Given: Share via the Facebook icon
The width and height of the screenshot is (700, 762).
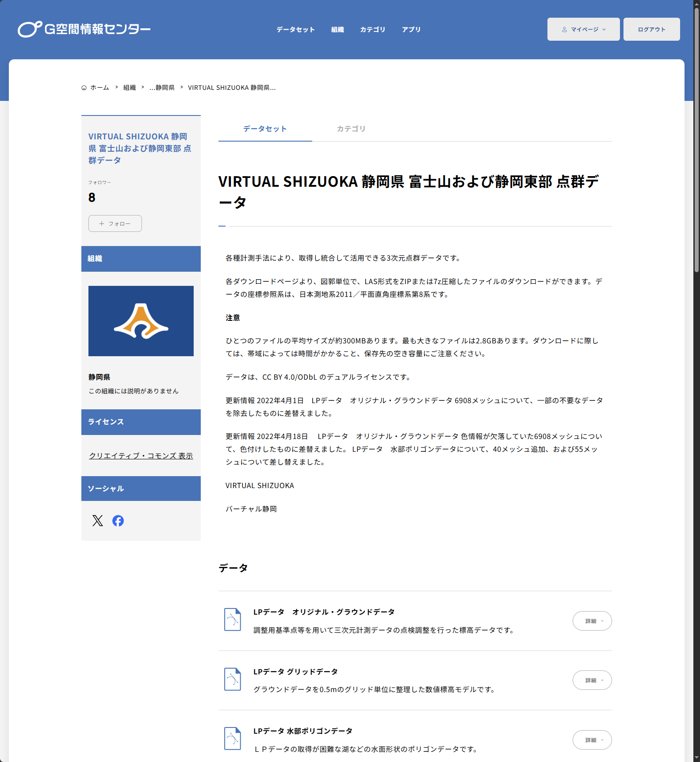Looking at the screenshot, I should (x=118, y=521).
